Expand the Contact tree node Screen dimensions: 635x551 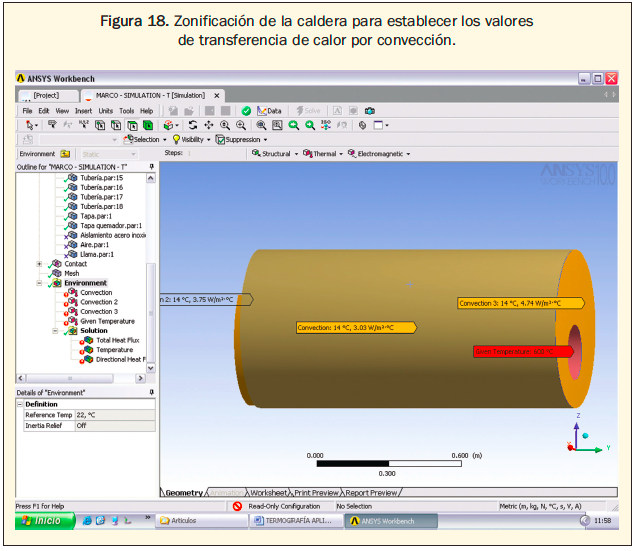[39, 264]
